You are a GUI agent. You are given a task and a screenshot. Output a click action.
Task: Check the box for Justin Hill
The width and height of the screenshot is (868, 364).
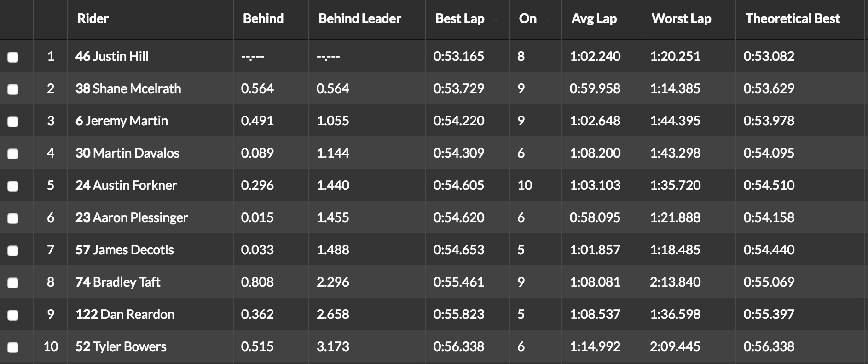(x=13, y=57)
